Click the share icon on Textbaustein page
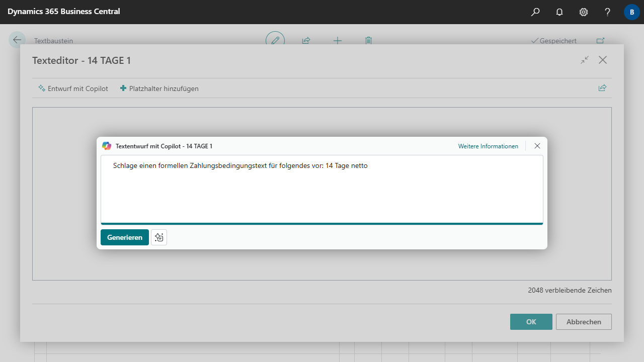 click(306, 41)
